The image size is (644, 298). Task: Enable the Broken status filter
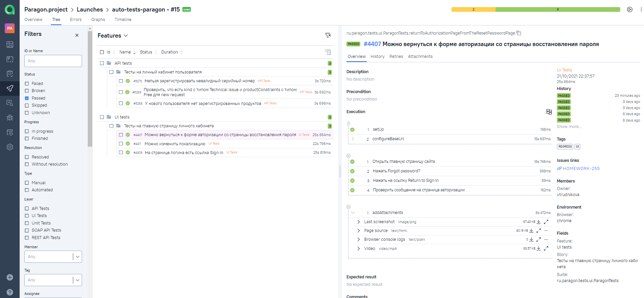click(27, 91)
